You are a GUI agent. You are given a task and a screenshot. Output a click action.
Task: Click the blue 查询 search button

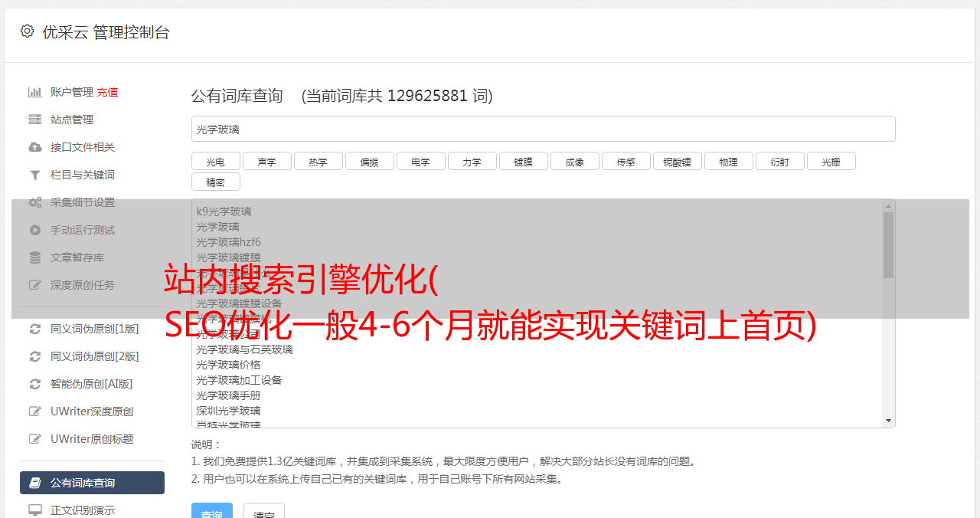pyautogui.click(x=212, y=511)
